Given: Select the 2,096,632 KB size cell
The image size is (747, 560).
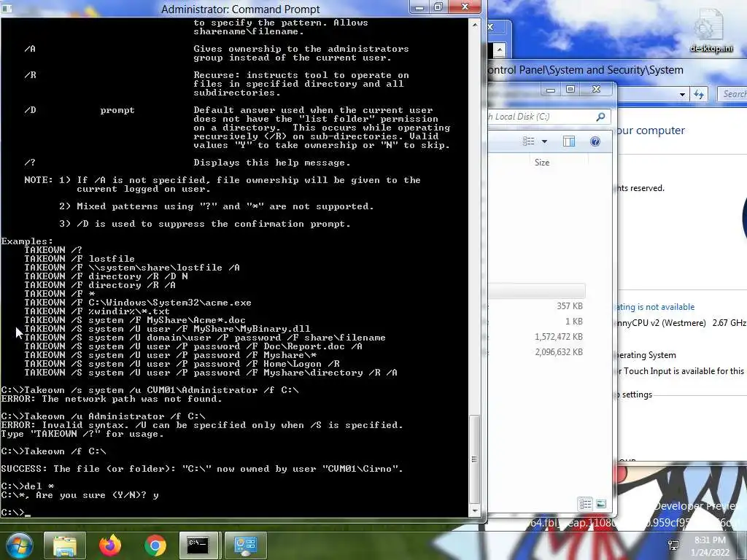Looking at the screenshot, I should (x=559, y=352).
